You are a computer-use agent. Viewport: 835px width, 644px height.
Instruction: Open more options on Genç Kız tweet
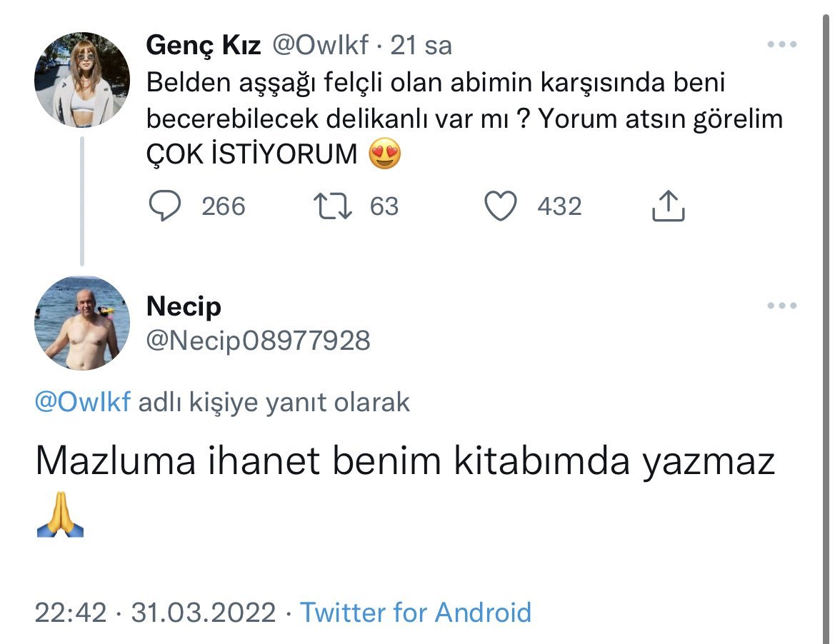pos(781,45)
